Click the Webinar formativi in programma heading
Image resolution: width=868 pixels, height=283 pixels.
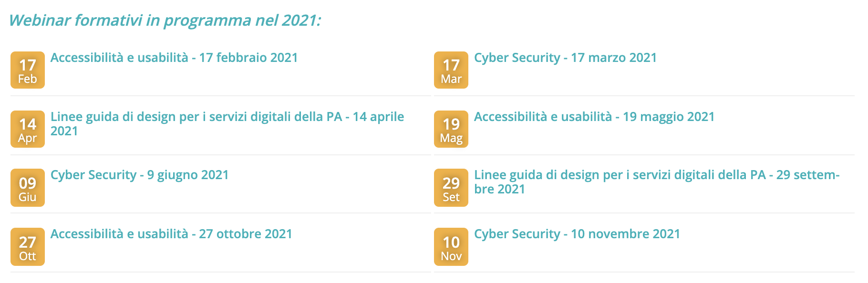pos(165,20)
